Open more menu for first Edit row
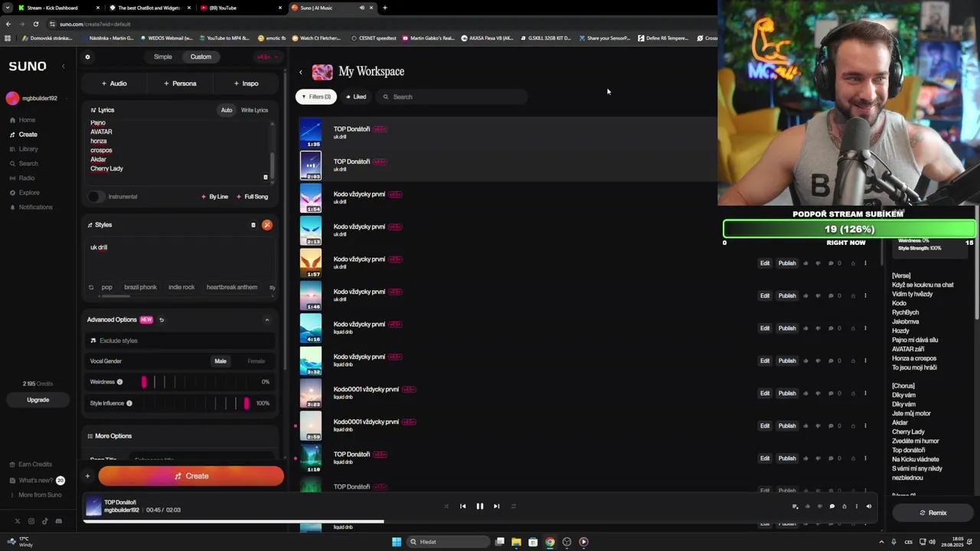The image size is (980, 551). 865,263
